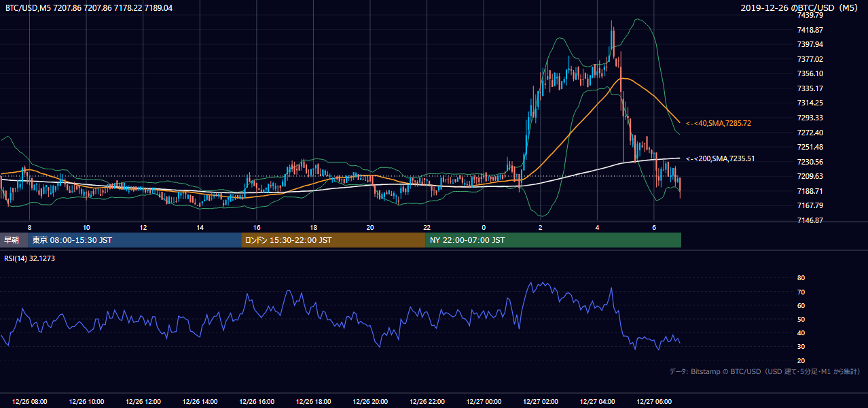
Task: Click hour tick '14' above the session bar
Action: pyautogui.click(x=200, y=227)
